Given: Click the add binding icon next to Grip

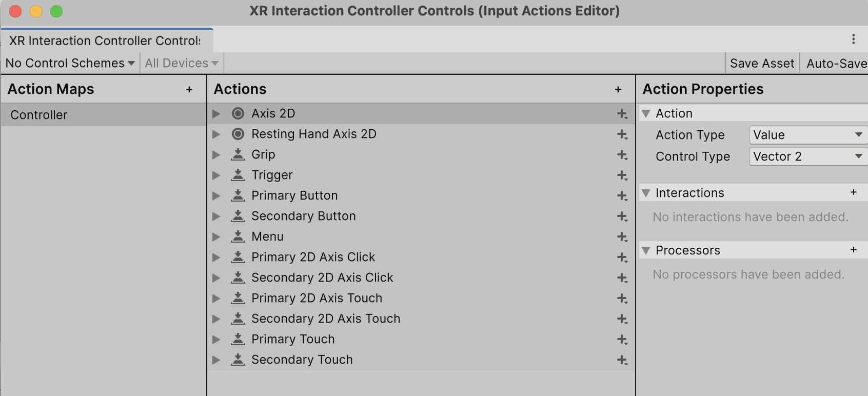Looking at the screenshot, I should tap(621, 154).
